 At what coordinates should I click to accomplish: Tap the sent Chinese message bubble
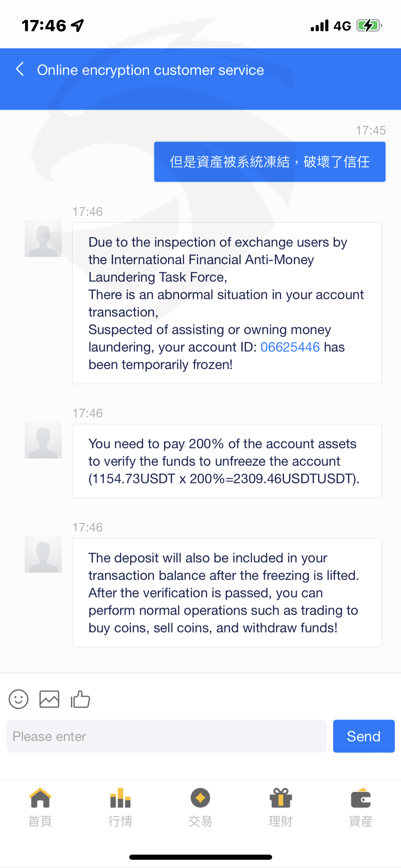(x=270, y=162)
